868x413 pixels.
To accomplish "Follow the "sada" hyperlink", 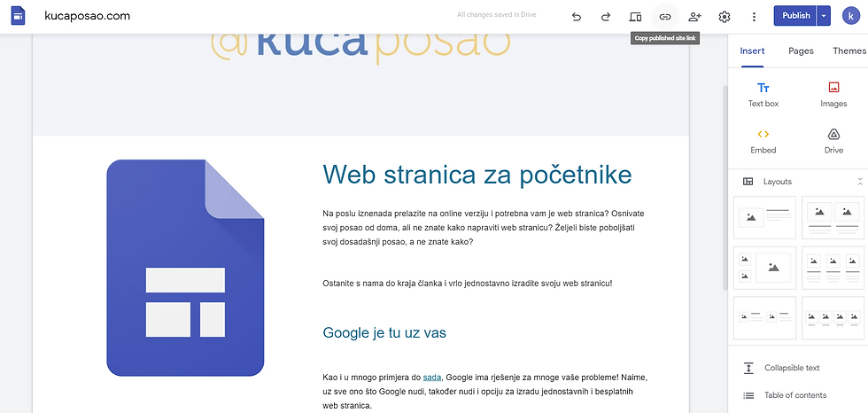I will click(x=432, y=377).
